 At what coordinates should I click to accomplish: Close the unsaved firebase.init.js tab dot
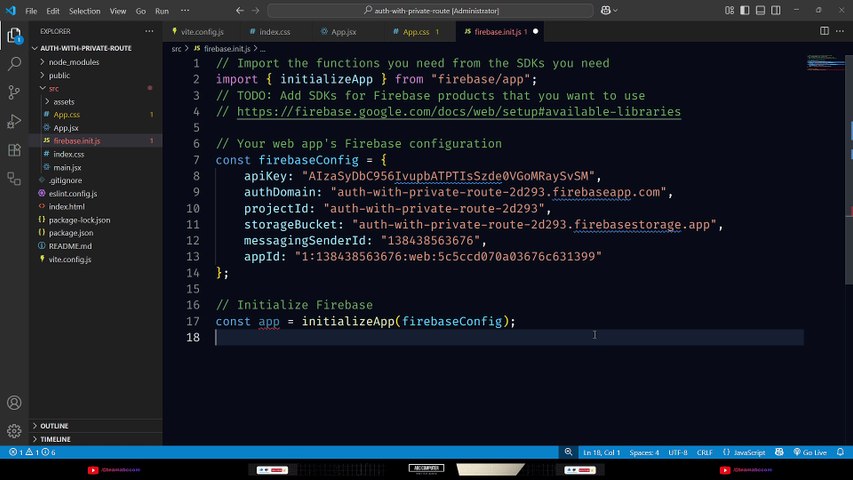pyautogui.click(x=535, y=32)
